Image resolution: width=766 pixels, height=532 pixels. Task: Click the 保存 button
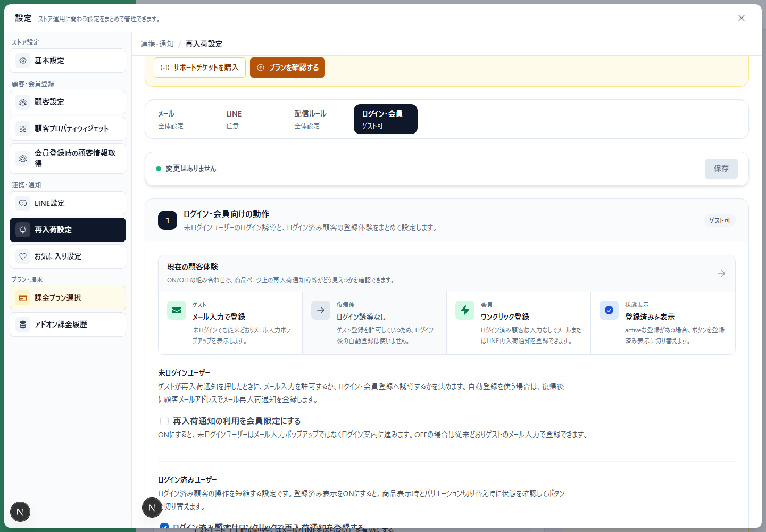coord(721,169)
